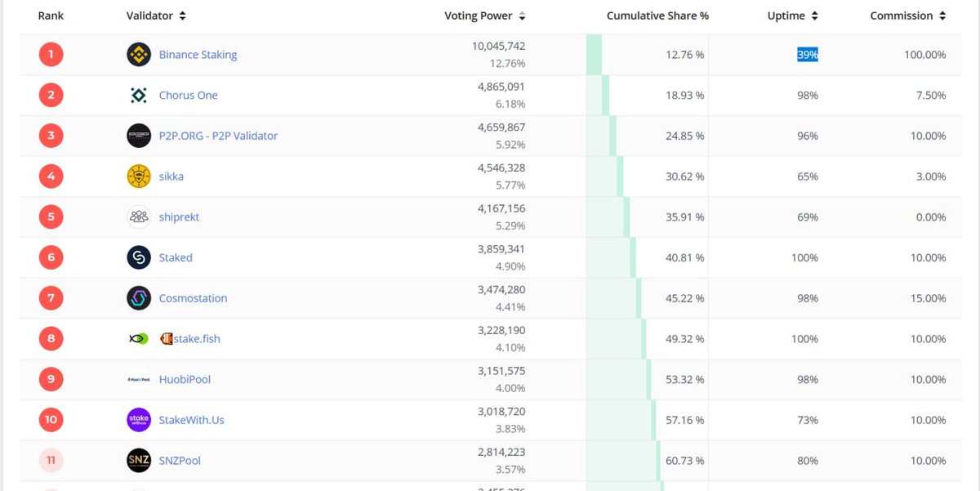
Task: Click the rank 2 red badge
Action: (51, 96)
